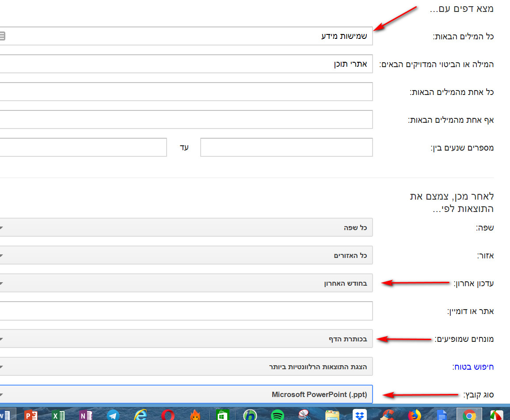Screen dimensions: 510x420
Task: Expand the עדכון אחרון dropdown
Action: click(x=186, y=284)
